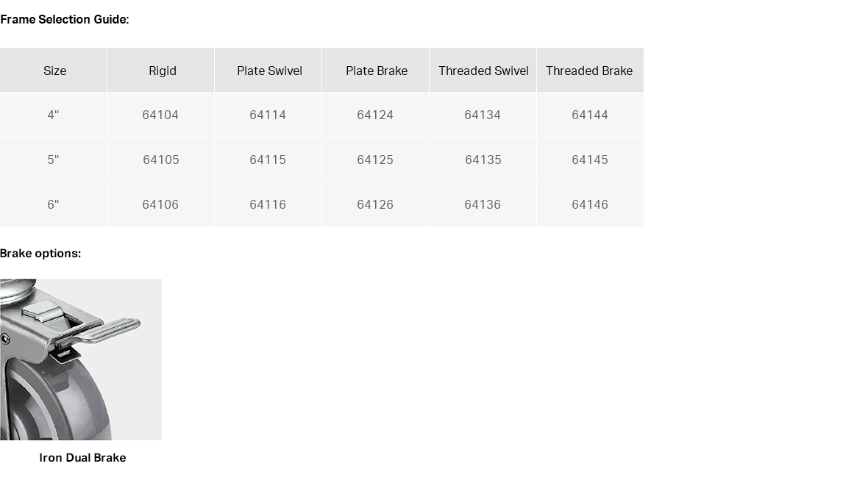Click the Threaded Swivel column header

484,71
